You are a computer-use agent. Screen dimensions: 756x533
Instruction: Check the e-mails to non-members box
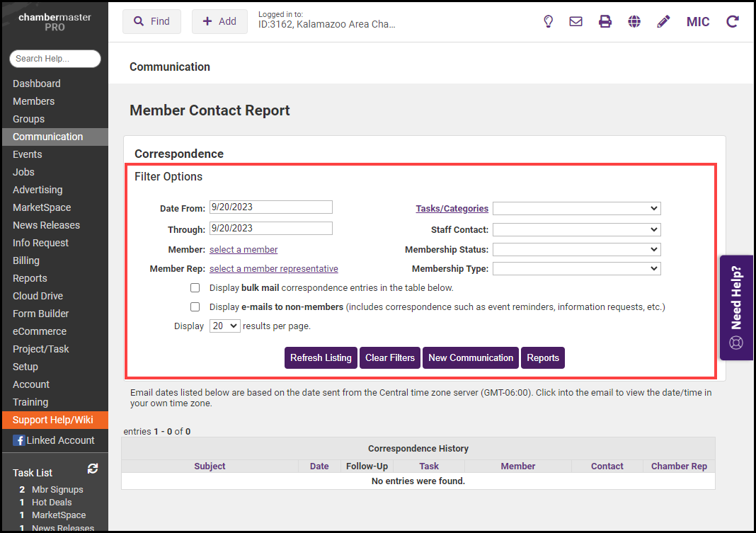(x=195, y=307)
